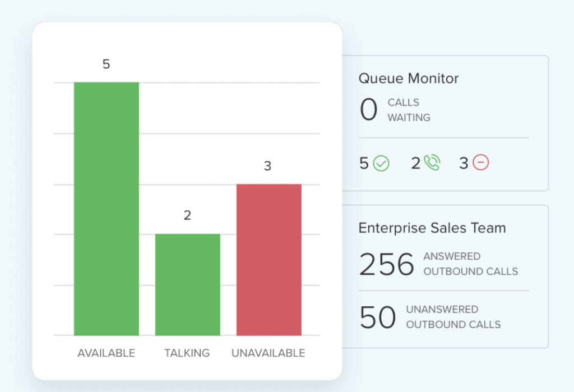The height and width of the screenshot is (392, 574).
Task: Click the green phone talking icon
Action: 432,163
